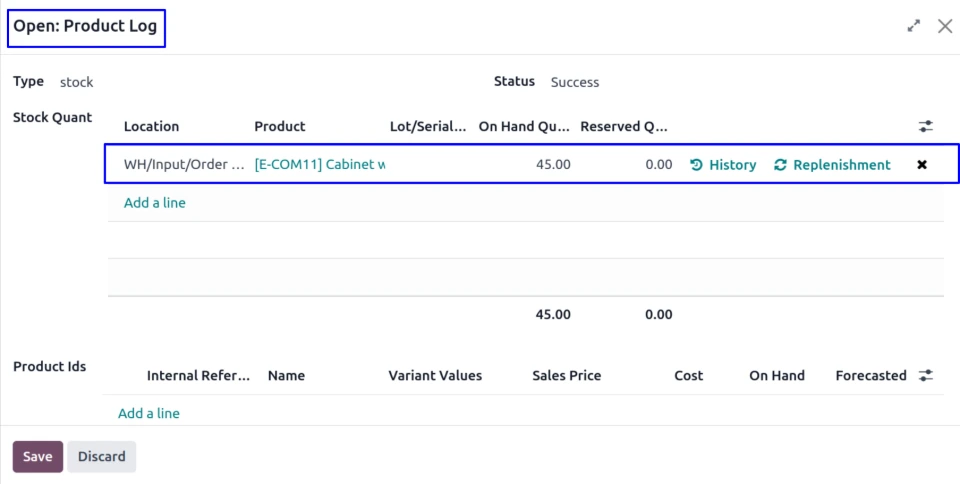Add a line under Product Ids
The height and width of the screenshot is (484, 960).
148,413
